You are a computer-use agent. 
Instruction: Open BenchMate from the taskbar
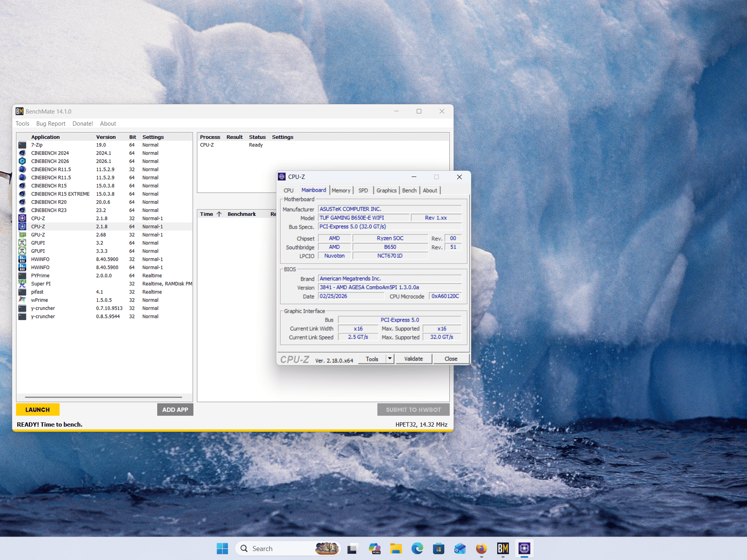point(503,548)
